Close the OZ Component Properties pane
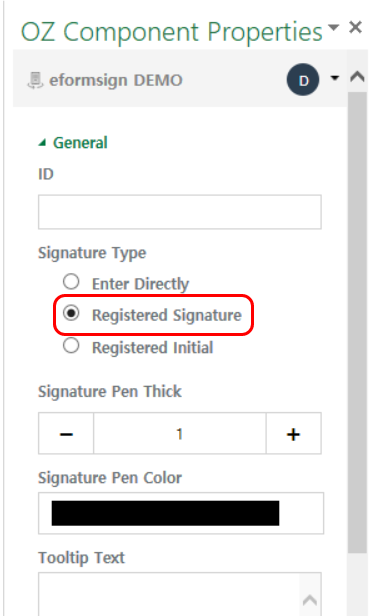375x616 pixels. pos(355,28)
